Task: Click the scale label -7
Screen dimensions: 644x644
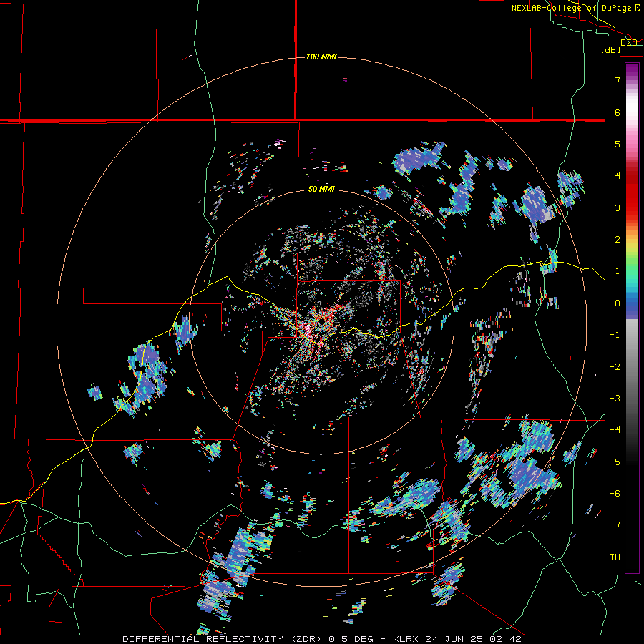Action: pyautogui.click(x=615, y=525)
